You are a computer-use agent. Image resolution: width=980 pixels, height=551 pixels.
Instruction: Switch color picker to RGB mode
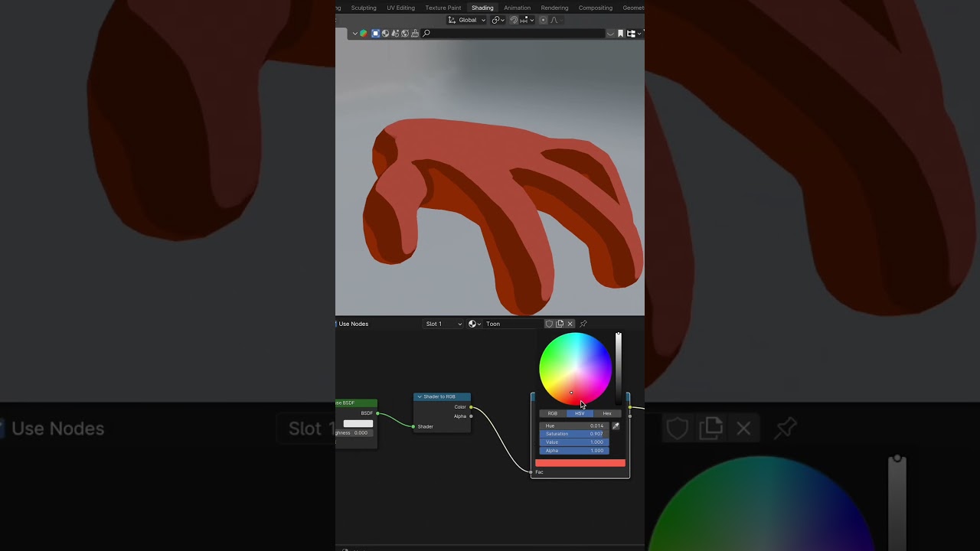pos(553,413)
